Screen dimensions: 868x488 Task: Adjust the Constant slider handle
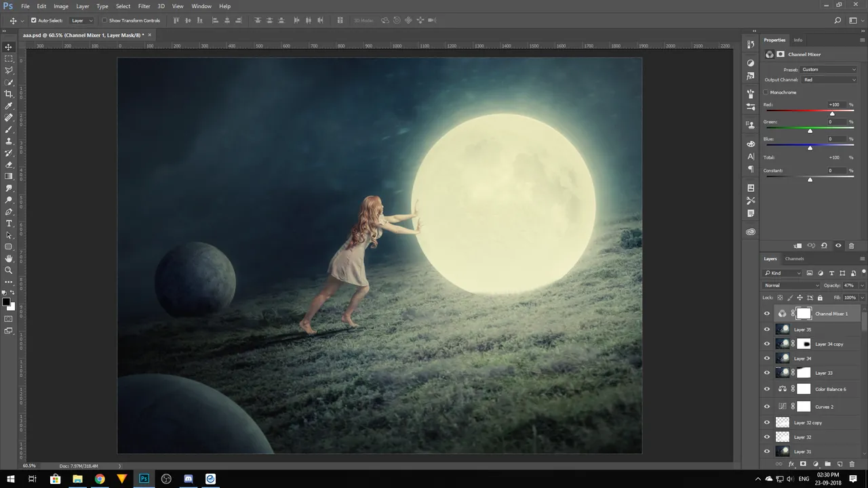pyautogui.click(x=810, y=180)
